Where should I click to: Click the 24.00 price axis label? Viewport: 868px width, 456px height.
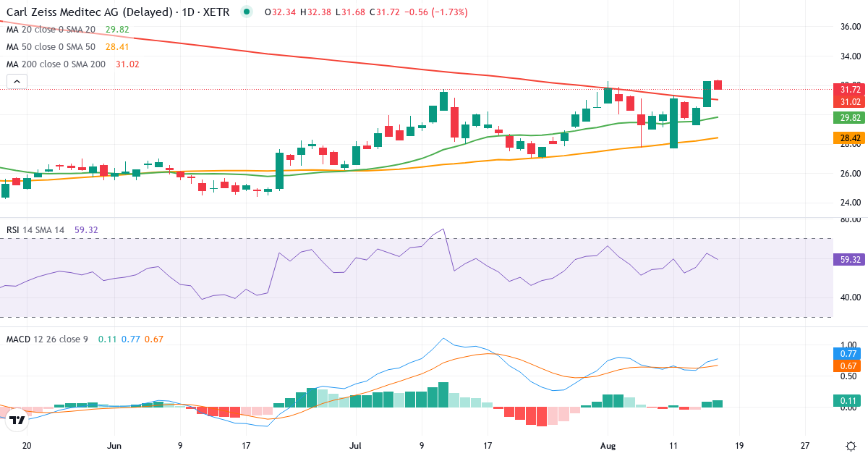pyautogui.click(x=850, y=203)
